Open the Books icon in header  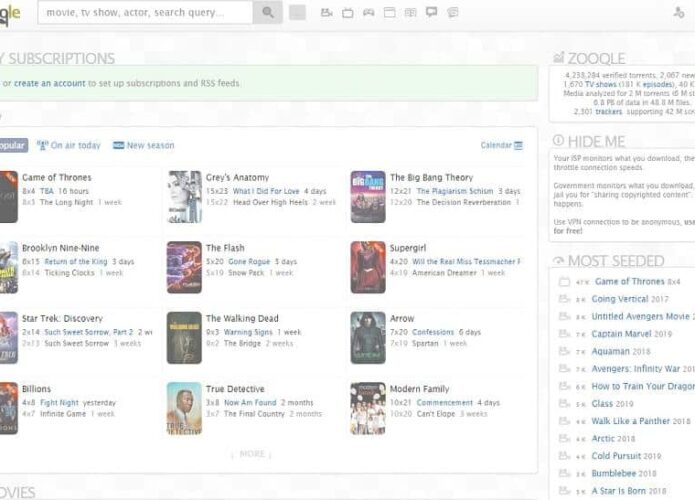410,13
